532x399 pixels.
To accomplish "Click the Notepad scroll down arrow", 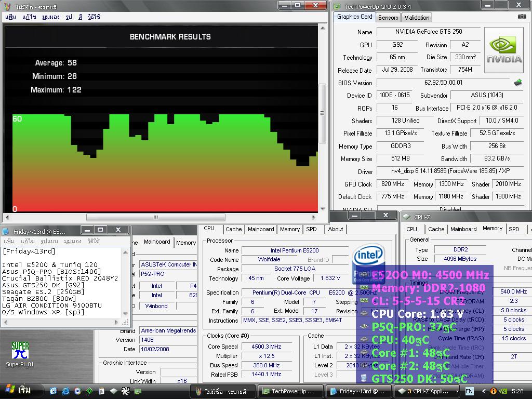I will point(125,312).
